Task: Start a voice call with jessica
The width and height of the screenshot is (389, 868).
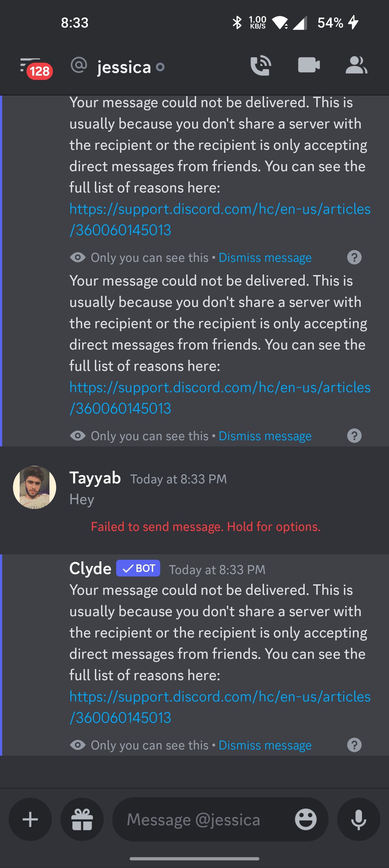Action: click(260, 66)
